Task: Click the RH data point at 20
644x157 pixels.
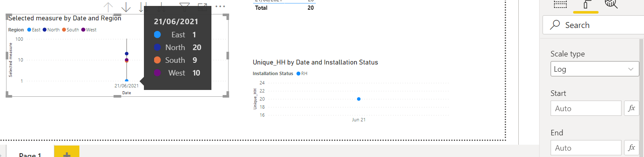Action: tap(359, 99)
